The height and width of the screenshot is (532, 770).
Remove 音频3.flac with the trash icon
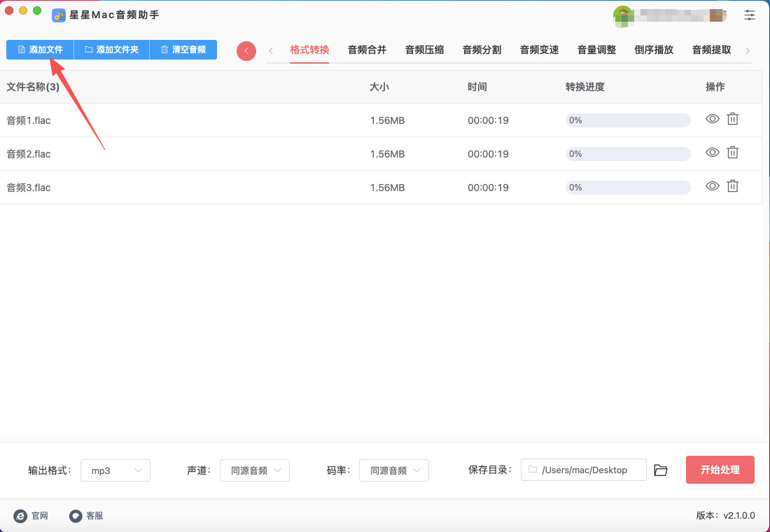point(732,186)
